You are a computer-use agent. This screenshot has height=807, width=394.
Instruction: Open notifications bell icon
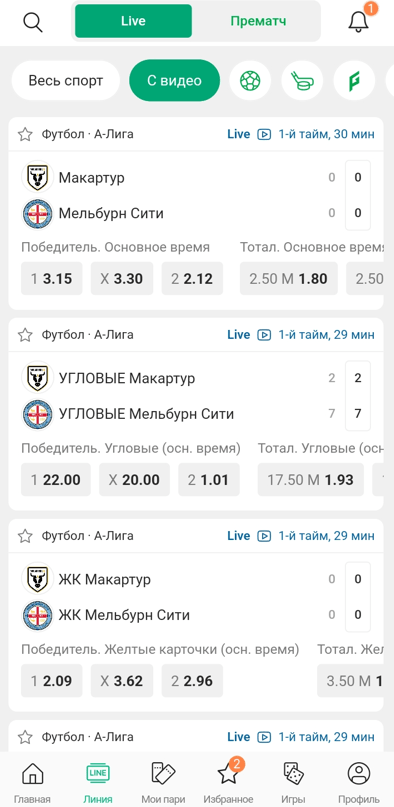(359, 22)
